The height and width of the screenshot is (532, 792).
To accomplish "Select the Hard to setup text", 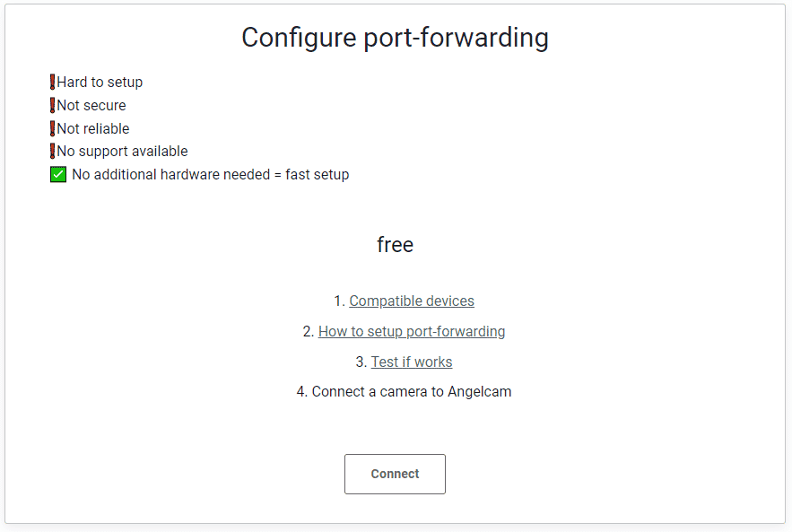I will tap(100, 82).
